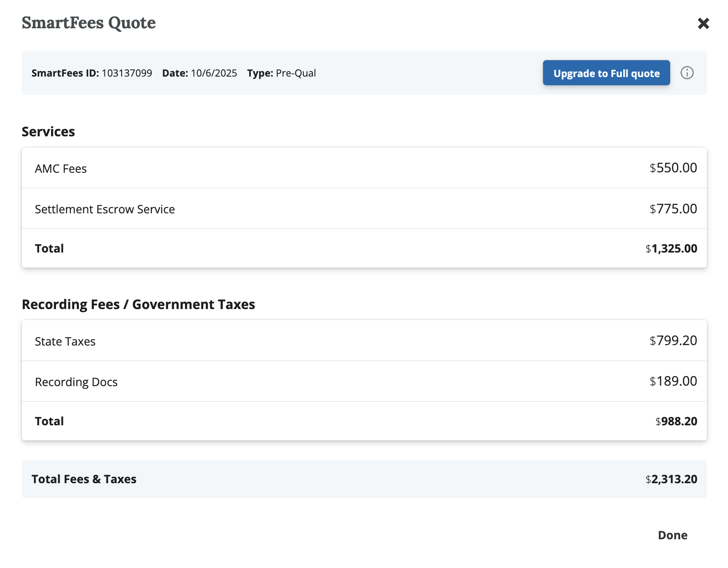This screenshot has height=568, width=728.
Task: Click Upgrade to Full quote button
Action: point(606,73)
